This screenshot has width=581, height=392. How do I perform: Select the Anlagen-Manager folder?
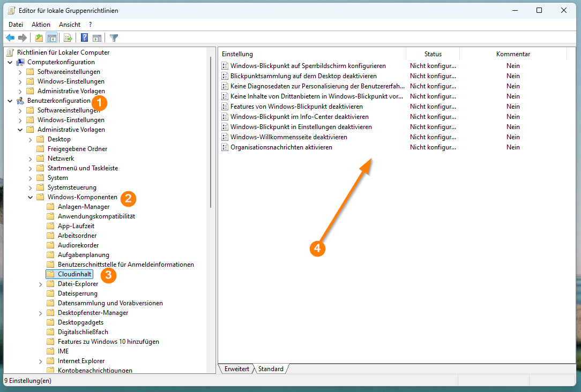click(x=84, y=207)
